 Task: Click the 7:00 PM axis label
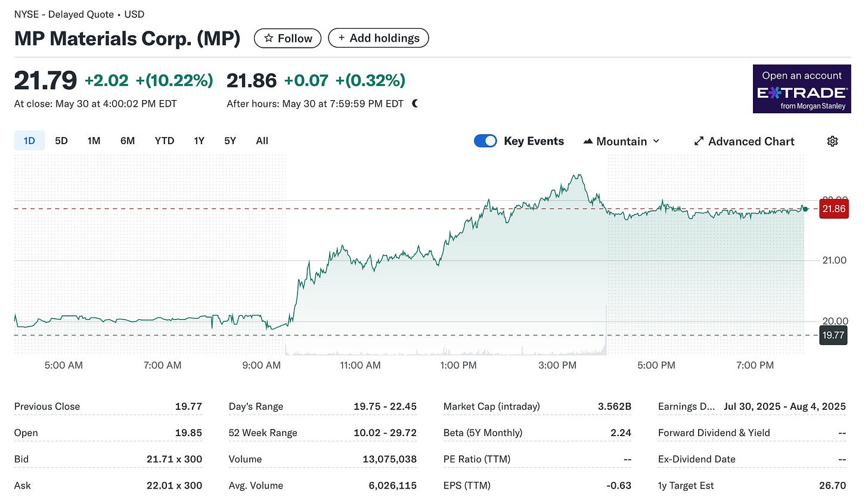click(755, 365)
